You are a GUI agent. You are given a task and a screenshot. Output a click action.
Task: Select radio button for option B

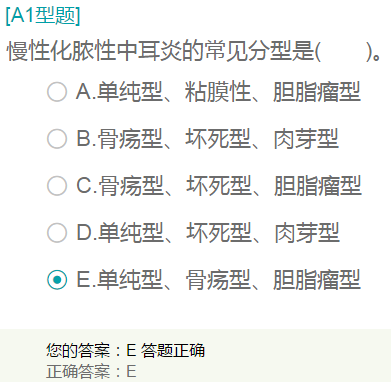point(57,139)
